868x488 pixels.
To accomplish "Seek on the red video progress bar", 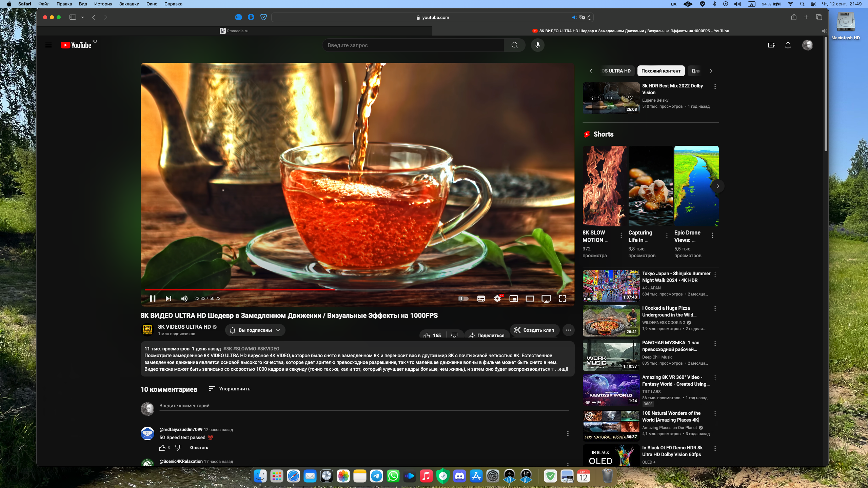I will click(358, 290).
